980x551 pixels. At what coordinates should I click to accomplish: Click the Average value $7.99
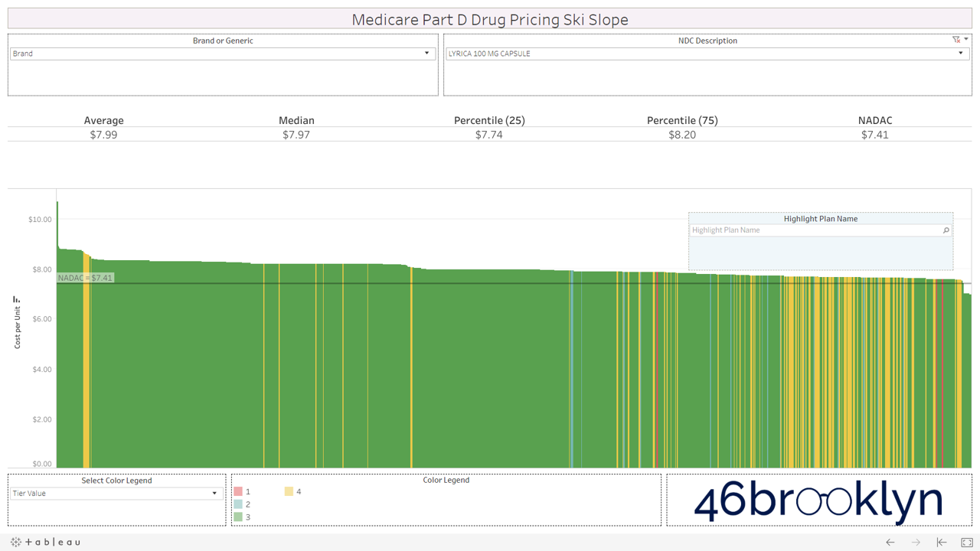click(103, 135)
